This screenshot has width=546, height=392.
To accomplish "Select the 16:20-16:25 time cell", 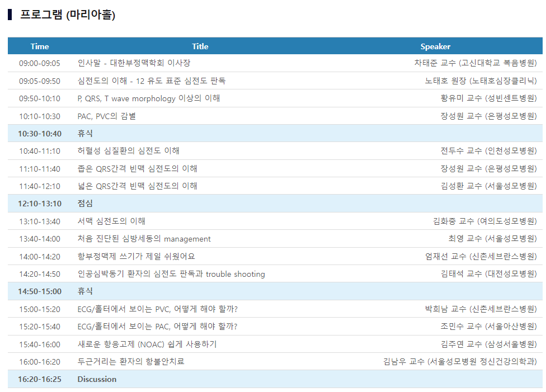I will [39, 379].
